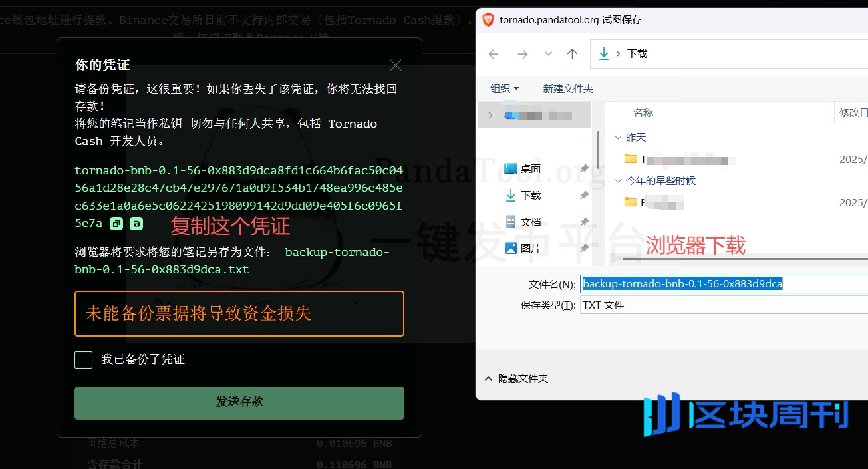Image resolution: width=868 pixels, height=469 pixels.
Task: Collapse the 今年的早些时候 group
Action: click(x=617, y=181)
